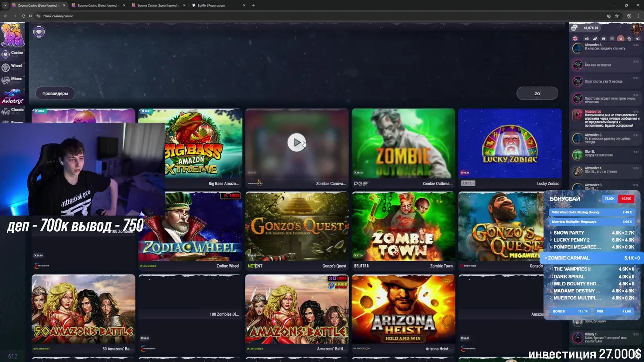Switch language with the UK flag icon
644x362 pixels.
coord(575,39)
